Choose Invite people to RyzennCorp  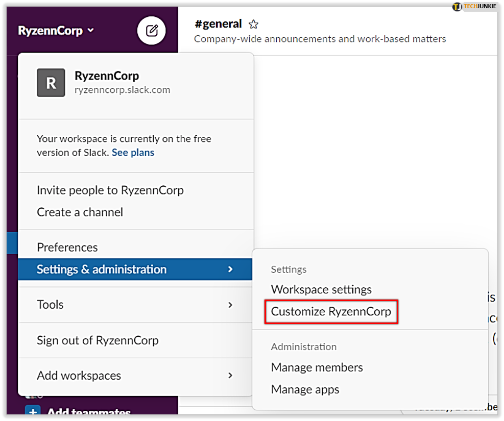point(110,190)
